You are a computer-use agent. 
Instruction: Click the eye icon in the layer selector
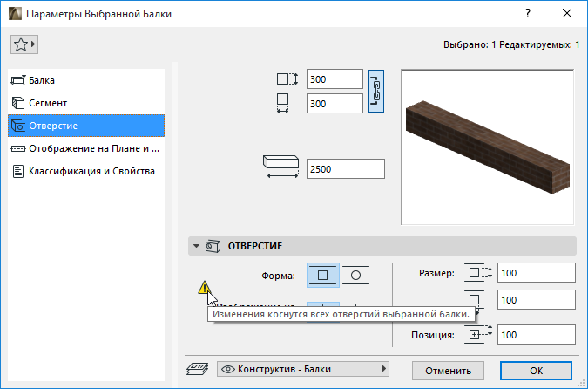pyautogui.click(x=228, y=370)
